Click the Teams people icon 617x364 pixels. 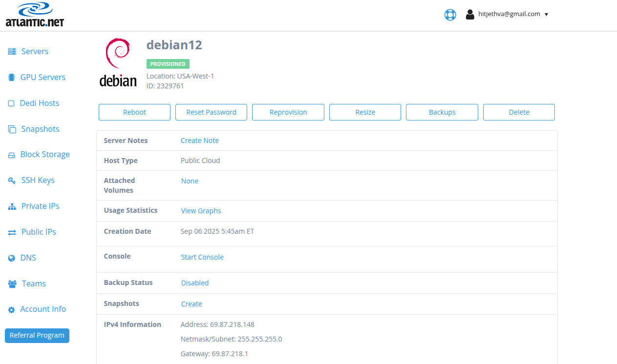click(12, 284)
